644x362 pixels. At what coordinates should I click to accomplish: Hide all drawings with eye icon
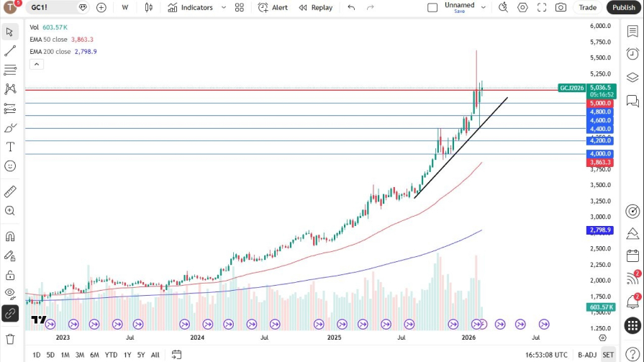(x=10, y=293)
